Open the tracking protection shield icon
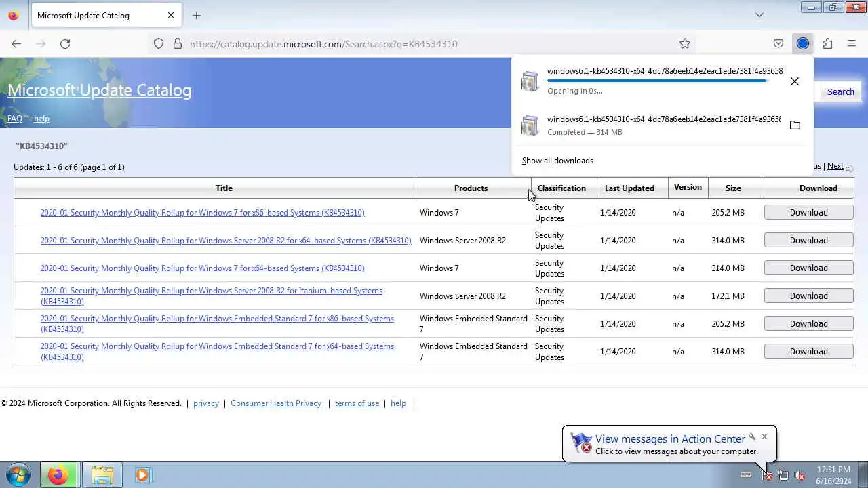Image resolution: width=868 pixels, height=488 pixels. (159, 43)
